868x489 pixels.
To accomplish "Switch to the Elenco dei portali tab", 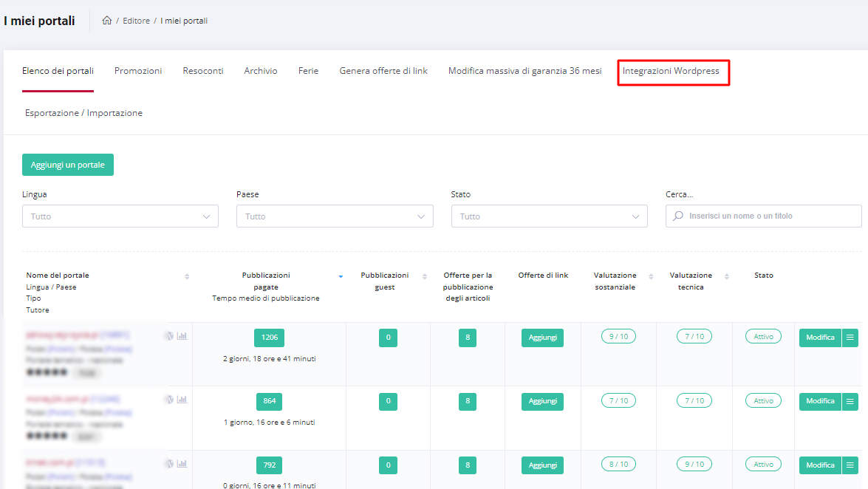I will (58, 71).
